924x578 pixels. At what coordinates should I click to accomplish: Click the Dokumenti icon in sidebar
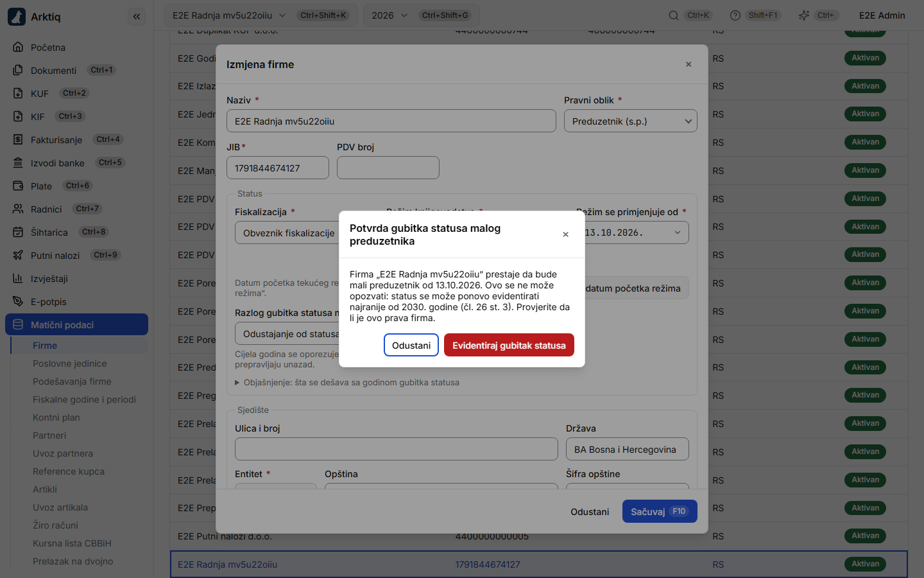pyautogui.click(x=18, y=71)
